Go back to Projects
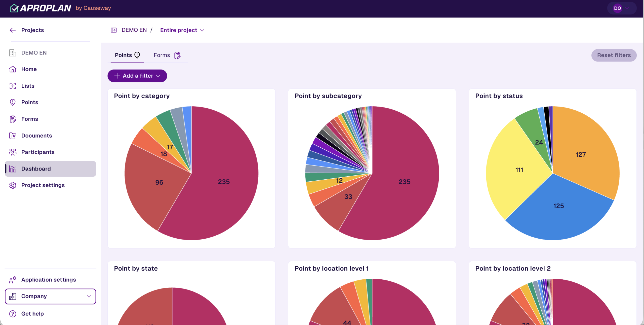644x325 pixels. point(32,30)
